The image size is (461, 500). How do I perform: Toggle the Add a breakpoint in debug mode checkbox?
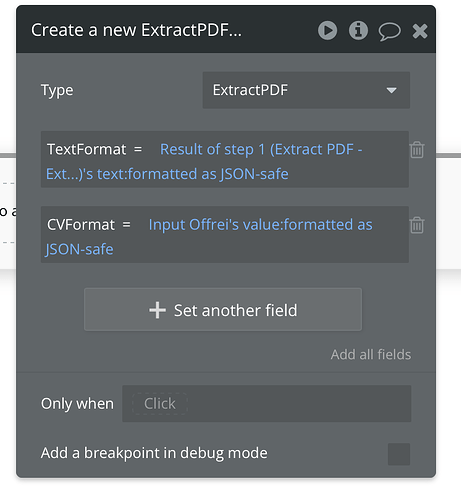click(399, 454)
